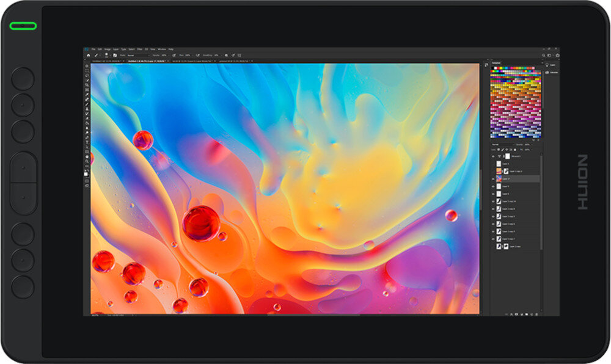The height and width of the screenshot is (364, 611).
Task: Toggle visibility of Layer 17
Action: [x=493, y=178]
